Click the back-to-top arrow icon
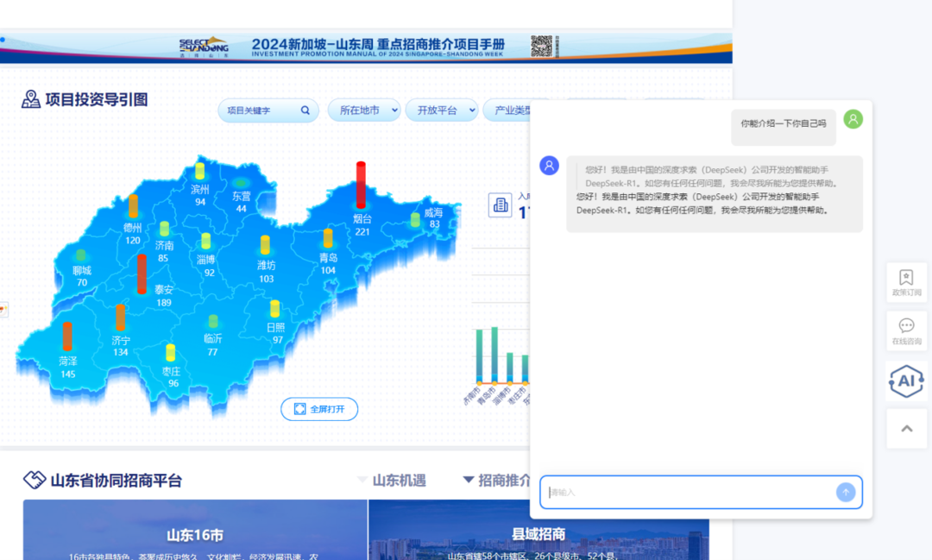This screenshot has height=560, width=932. (x=906, y=429)
